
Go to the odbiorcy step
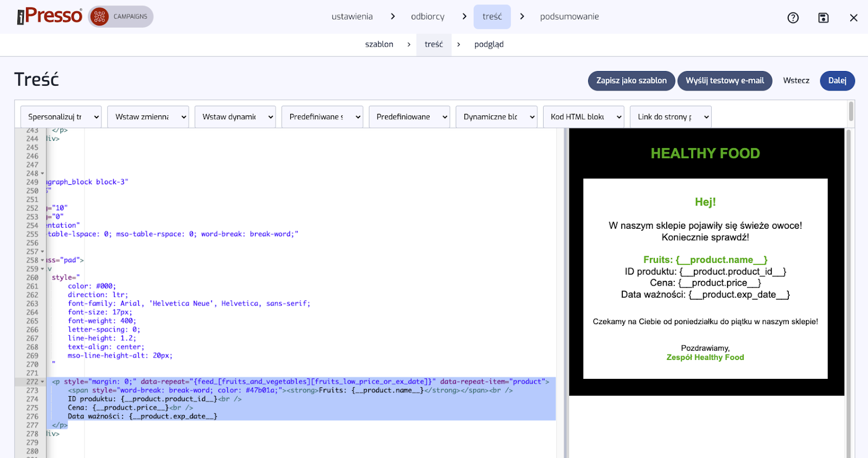click(x=427, y=17)
